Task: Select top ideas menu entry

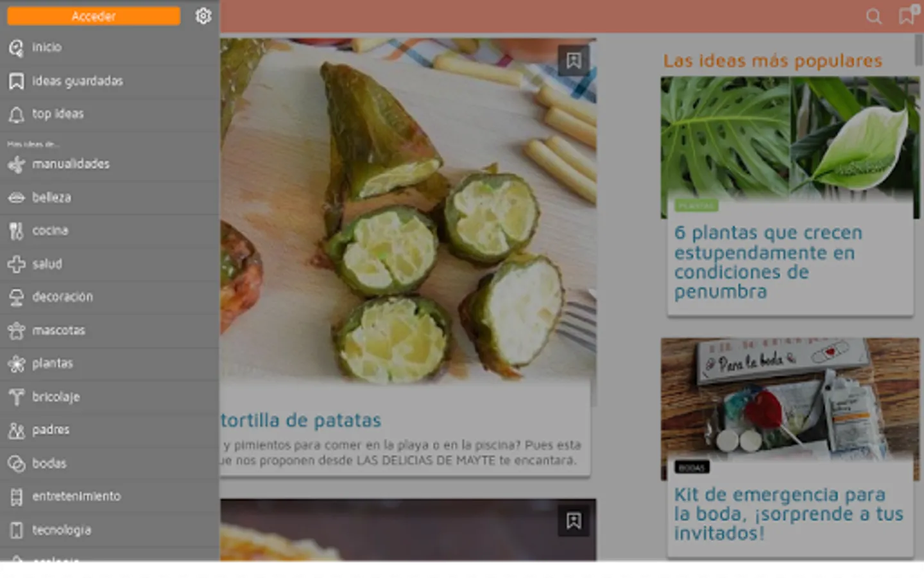Action: (x=58, y=114)
